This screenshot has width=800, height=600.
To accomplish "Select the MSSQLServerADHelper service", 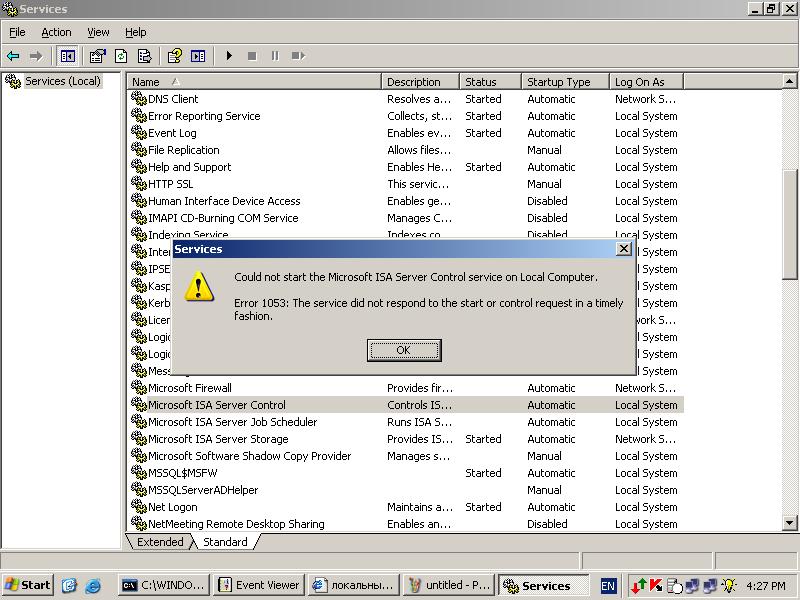I will pyautogui.click(x=203, y=490).
